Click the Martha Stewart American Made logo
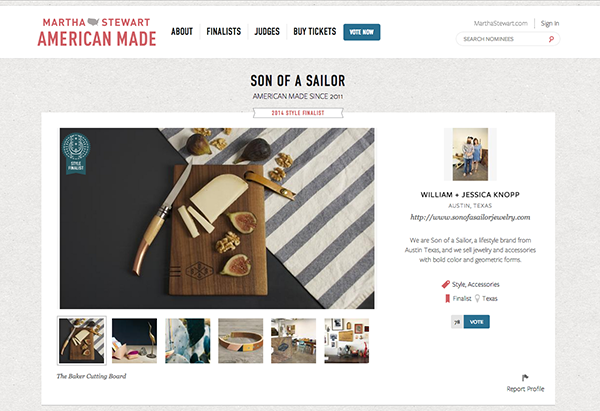Screen dimensions: 600x411 tap(97, 32)
